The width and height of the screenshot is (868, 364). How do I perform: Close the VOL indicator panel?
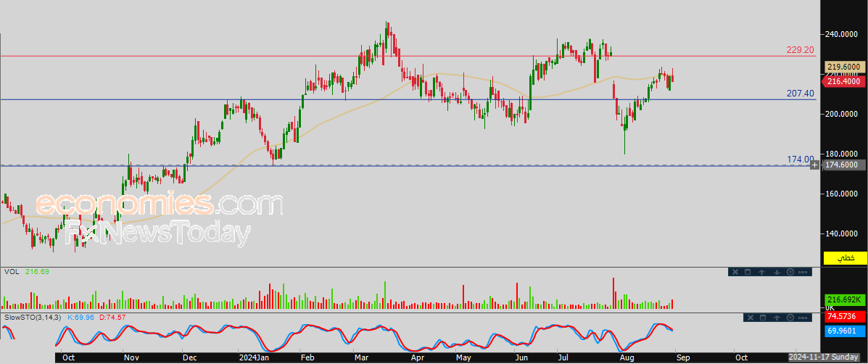(x=735, y=272)
